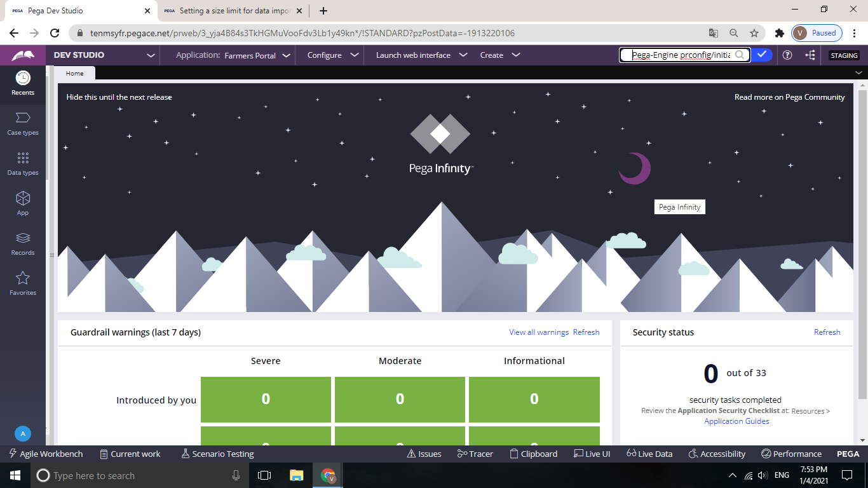Image resolution: width=868 pixels, height=488 pixels.
Task: Click the Paused profile button
Action: coord(818,33)
